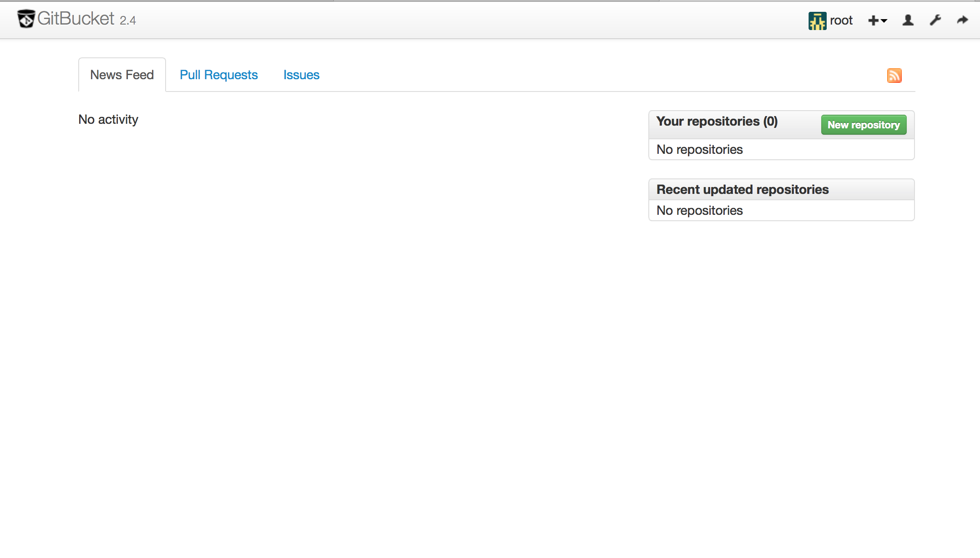Expand the plus create-new dropdown
Screen dimensions: 980x558
(877, 20)
